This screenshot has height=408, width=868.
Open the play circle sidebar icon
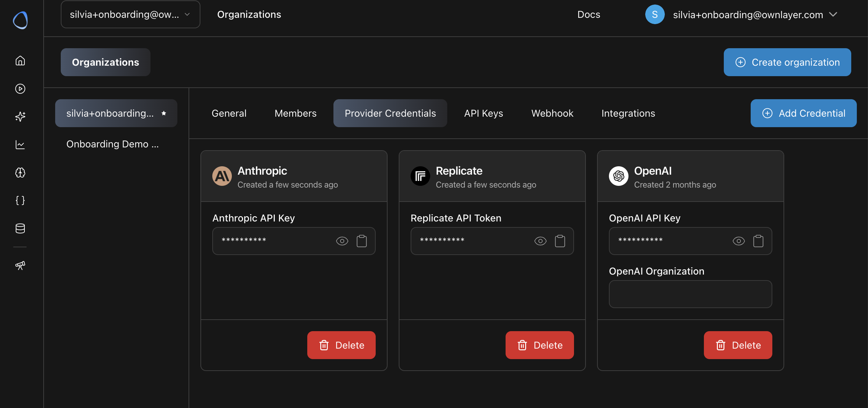click(20, 89)
